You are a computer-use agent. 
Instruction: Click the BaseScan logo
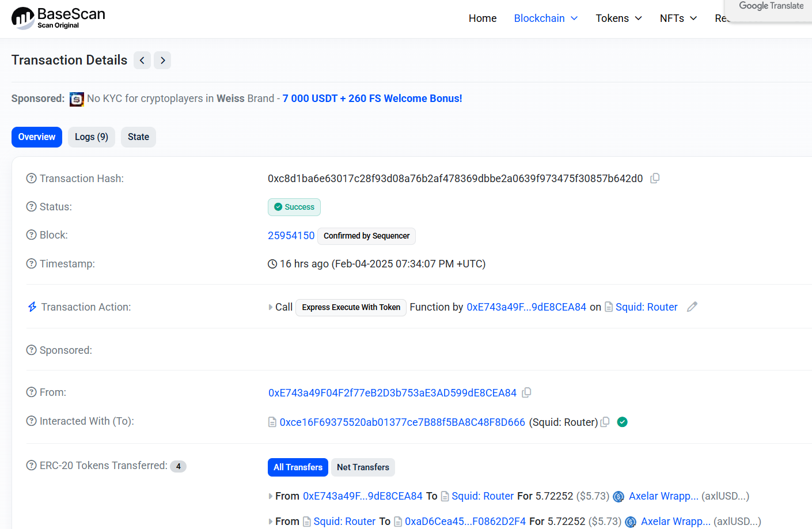pos(58,18)
